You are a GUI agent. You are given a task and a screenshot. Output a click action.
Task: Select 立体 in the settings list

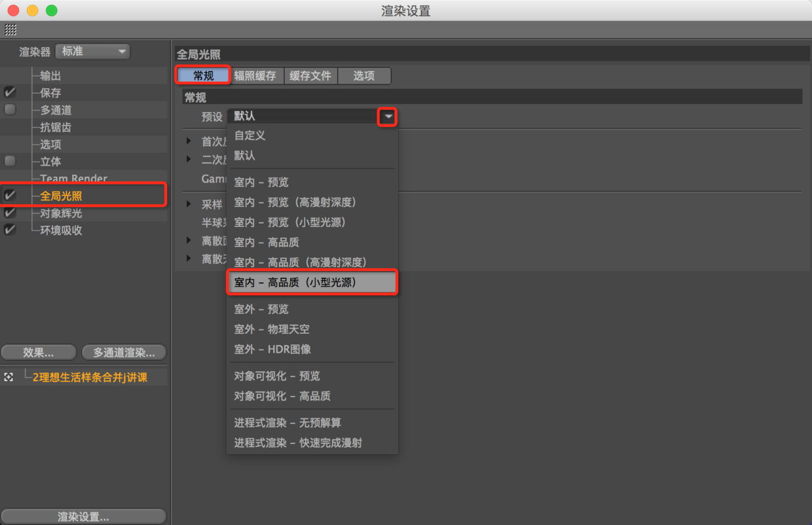pyautogui.click(x=50, y=161)
